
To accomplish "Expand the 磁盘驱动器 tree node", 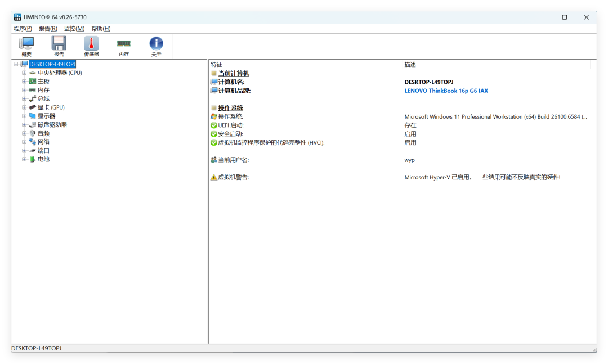I will tap(24, 124).
